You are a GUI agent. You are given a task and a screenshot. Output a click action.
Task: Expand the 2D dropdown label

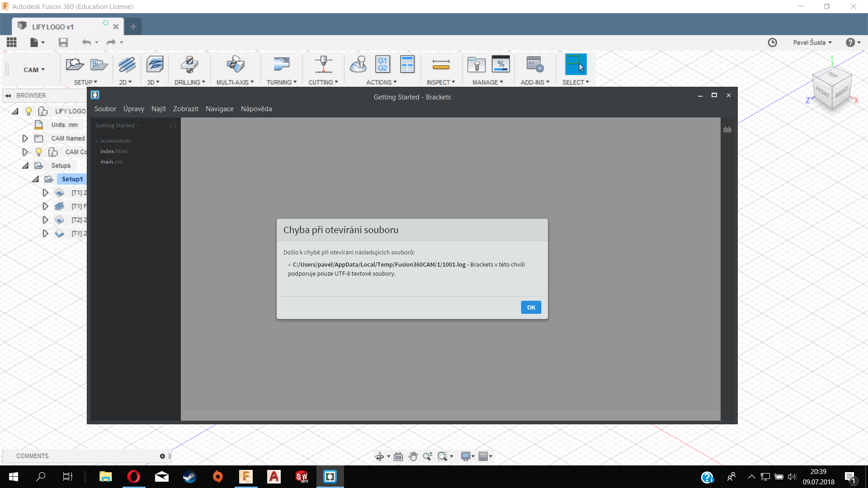pyautogui.click(x=125, y=82)
